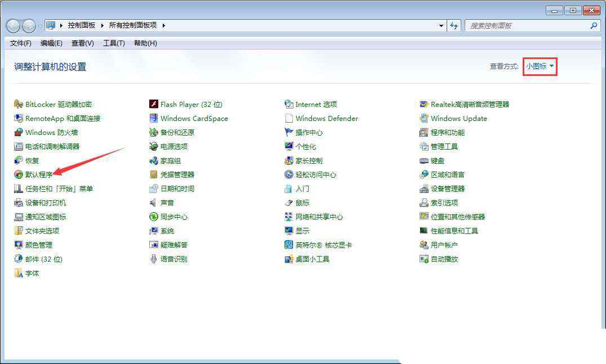Click the 用户帐户 link
The height and width of the screenshot is (364, 606).
[x=444, y=245]
